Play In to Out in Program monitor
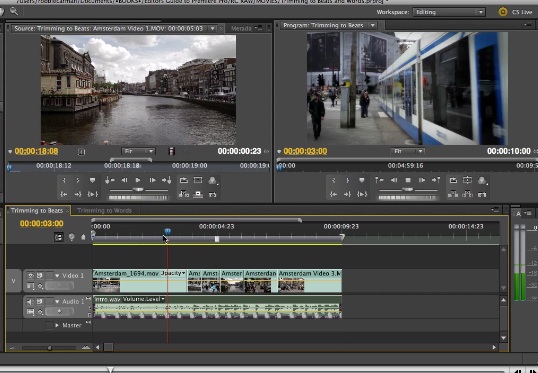The image size is (538, 373). tap(362, 194)
